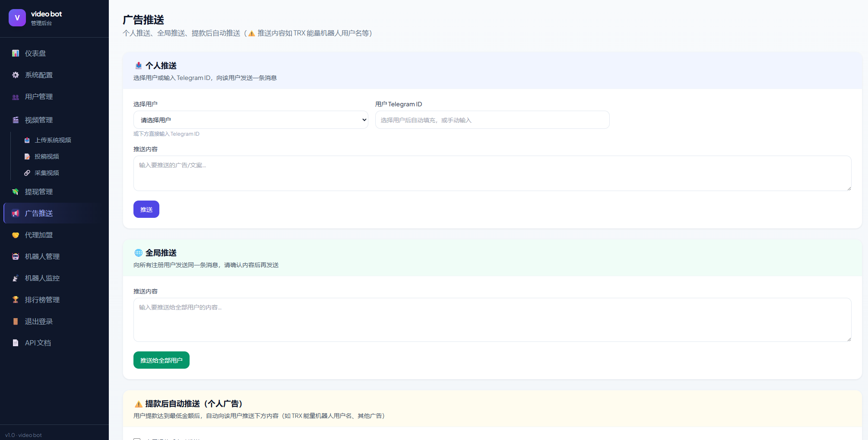Open 上传系统视频 submenu item
868x440 pixels.
(53, 140)
